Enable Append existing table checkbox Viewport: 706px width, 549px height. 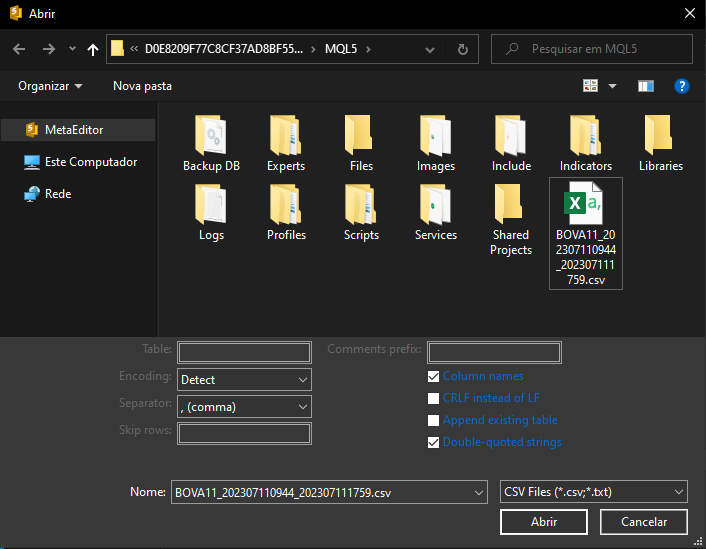click(x=433, y=420)
